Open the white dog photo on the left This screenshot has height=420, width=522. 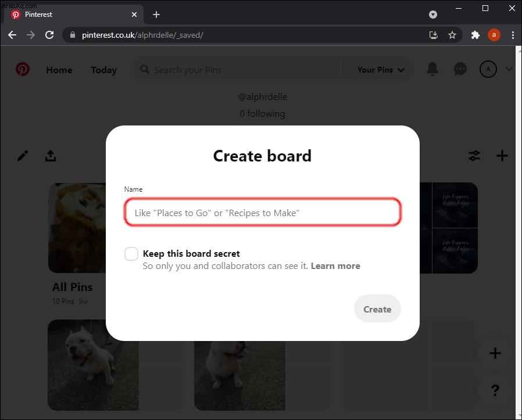point(93,365)
